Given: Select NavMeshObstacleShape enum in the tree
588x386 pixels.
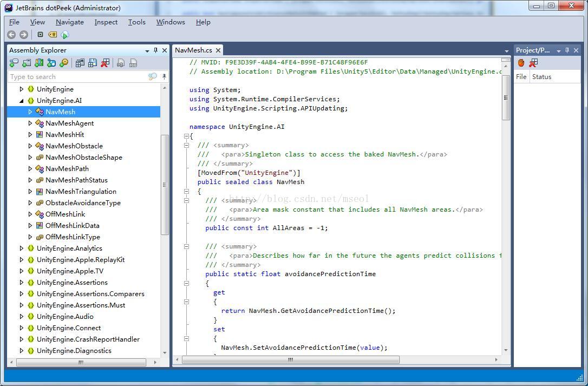Looking at the screenshot, I should [x=83, y=157].
